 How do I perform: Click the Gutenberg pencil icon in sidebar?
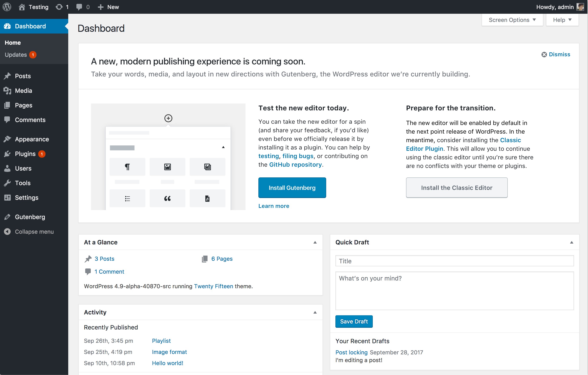[7, 217]
